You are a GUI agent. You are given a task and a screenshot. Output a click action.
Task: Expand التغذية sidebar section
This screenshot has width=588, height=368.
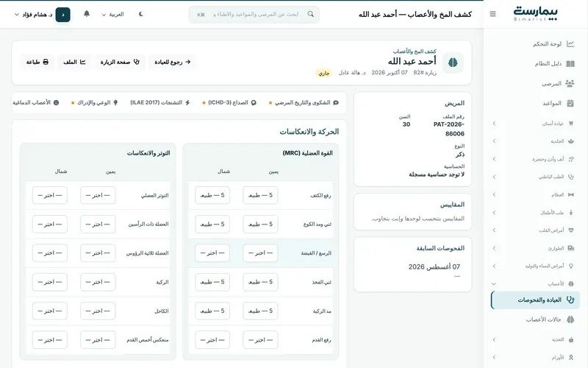click(x=535, y=339)
